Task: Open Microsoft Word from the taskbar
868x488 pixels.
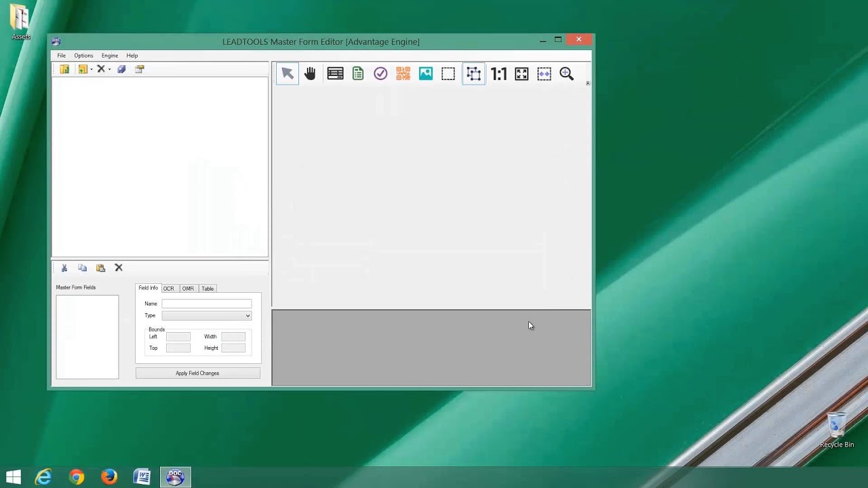Action: pyautogui.click(x=142, y=478)
